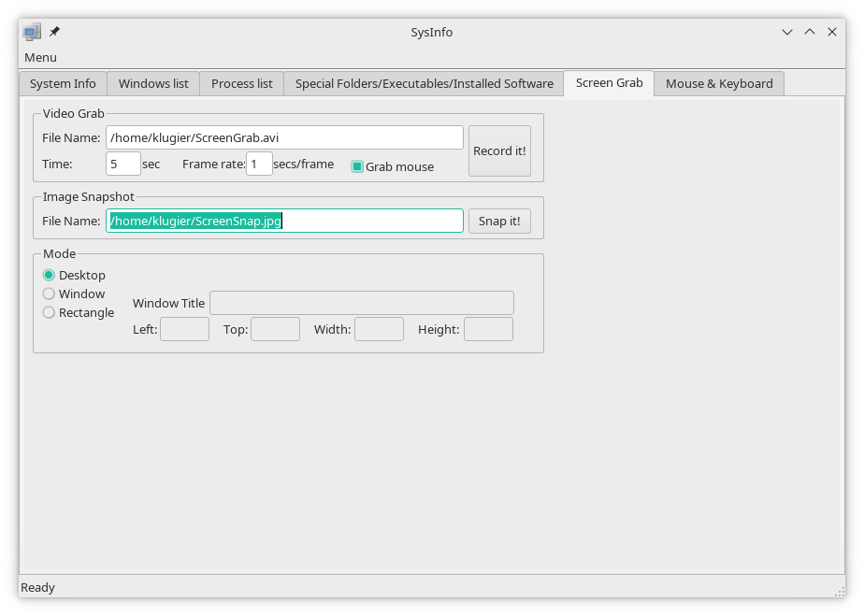Open Special Folders/Executables/Installed Software tab
This screenshot has width=864, height=616.
[x=424, y=83]
